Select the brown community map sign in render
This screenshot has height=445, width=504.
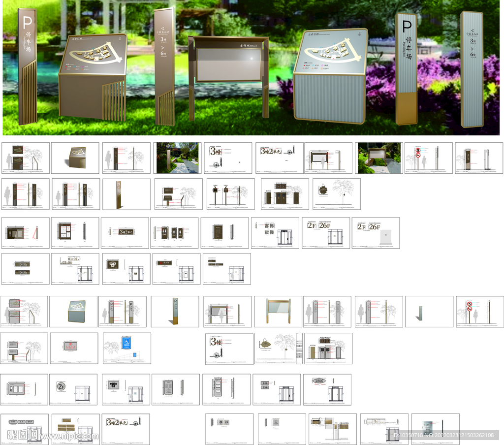[93, 77]
